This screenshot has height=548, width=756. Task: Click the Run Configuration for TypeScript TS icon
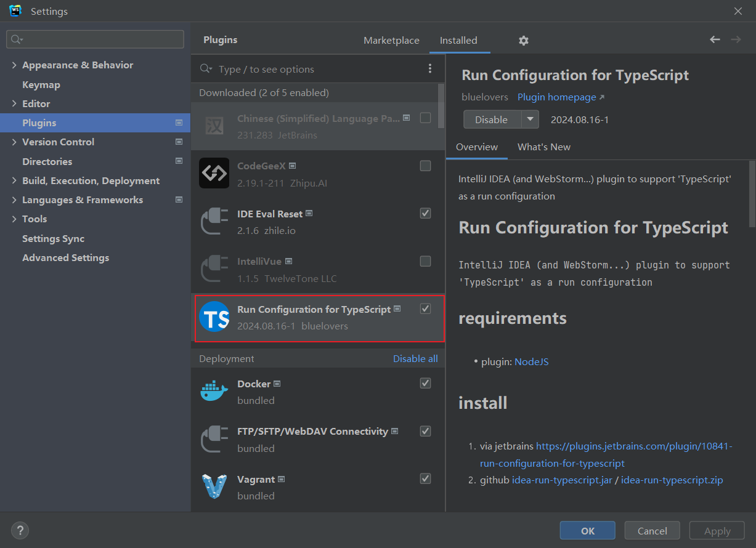pyautogui.click(x=214, y=317)
